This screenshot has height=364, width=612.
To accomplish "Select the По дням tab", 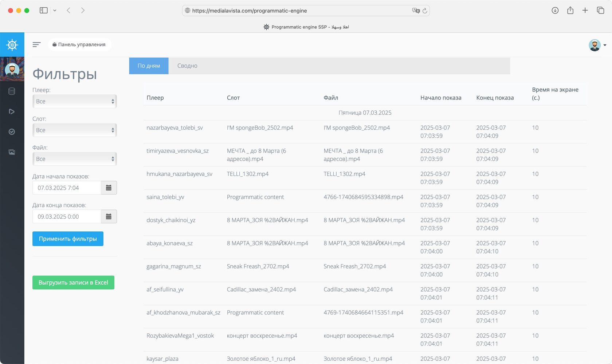I will [149, 66].
